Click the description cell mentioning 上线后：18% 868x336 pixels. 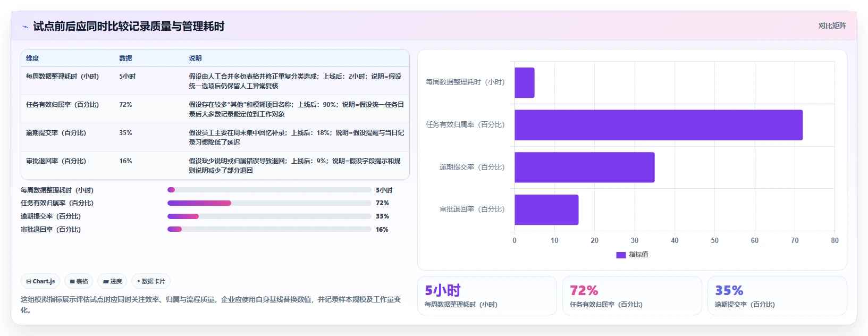[296, 137]
